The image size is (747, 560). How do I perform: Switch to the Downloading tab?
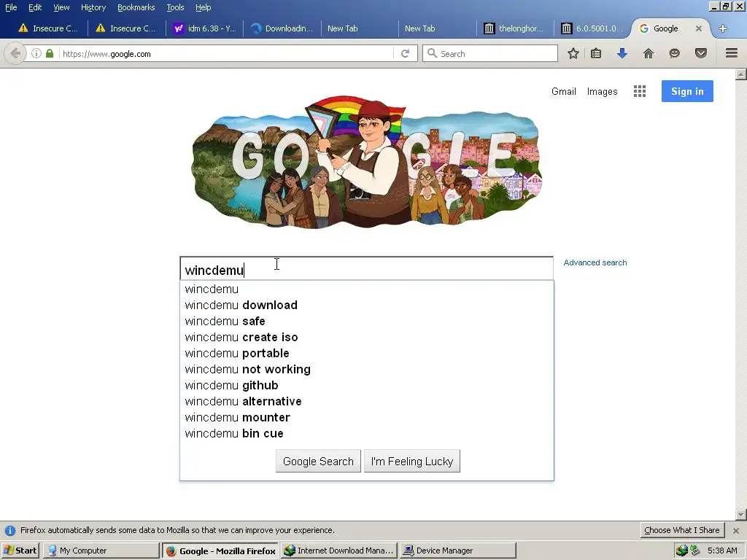[282, 28]
